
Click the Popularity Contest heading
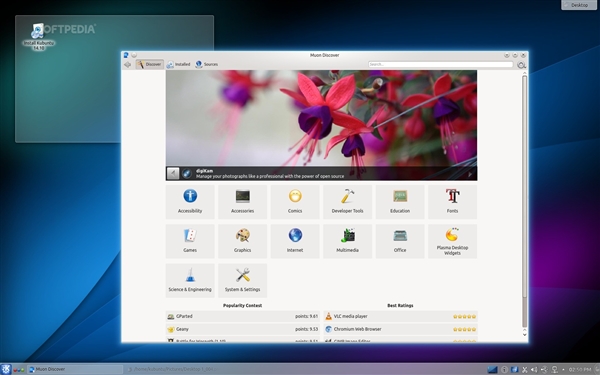click(x=242, y=305)
